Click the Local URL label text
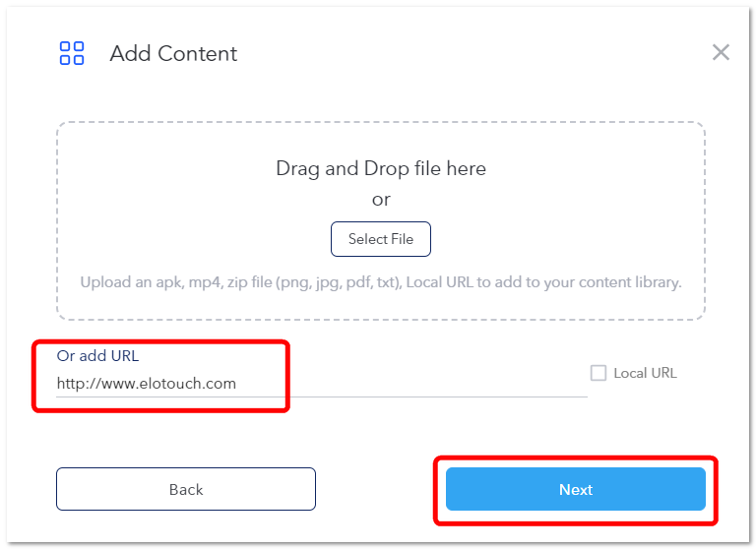The image size is (756, 549). (645, 373)
